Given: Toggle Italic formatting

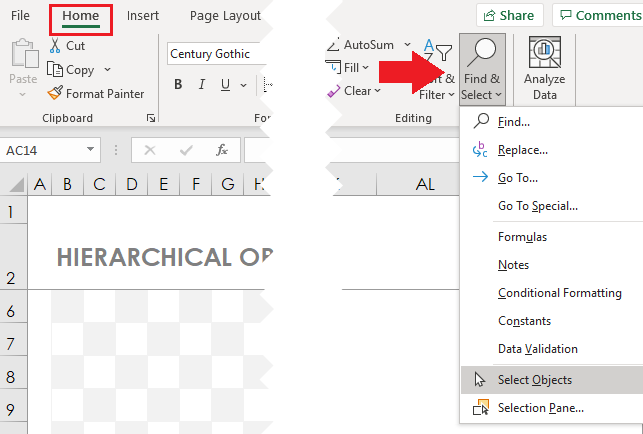Looking at the screenshot, I should tap(203, 85).
